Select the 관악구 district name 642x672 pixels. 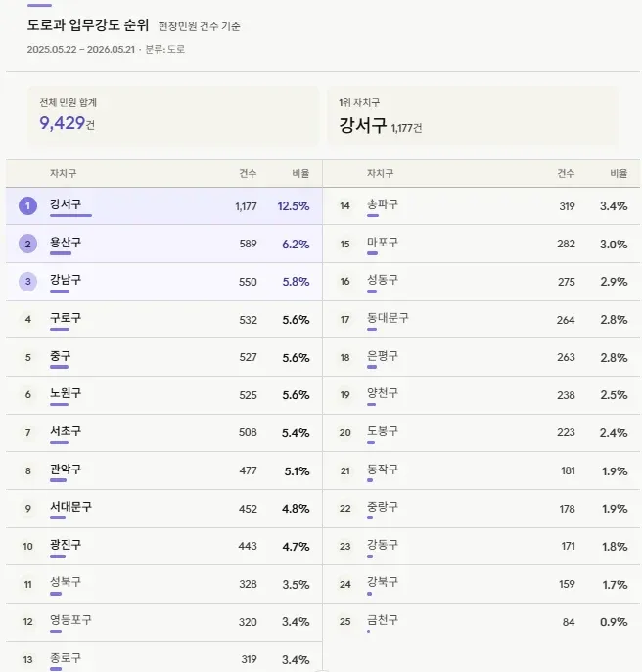(x=66, y=469)
